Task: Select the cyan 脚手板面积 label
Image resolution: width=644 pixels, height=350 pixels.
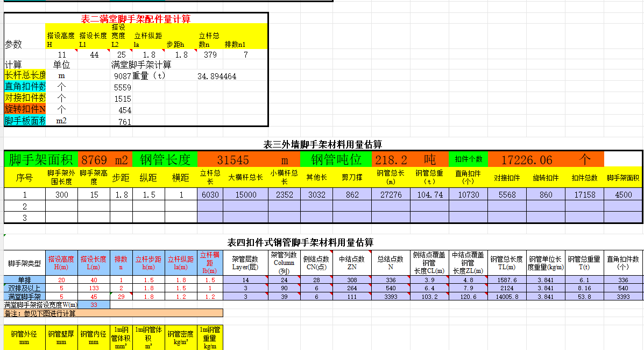Action: click(25, 121)
